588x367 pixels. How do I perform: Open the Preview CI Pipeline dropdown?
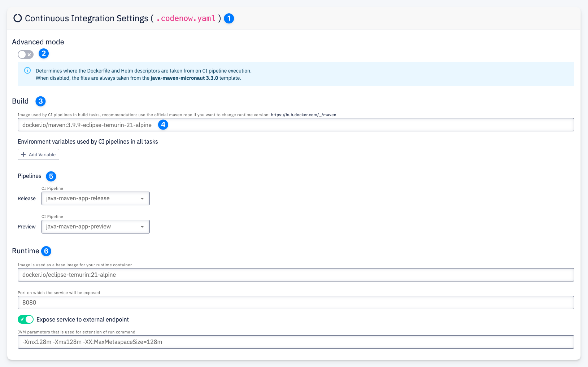point(96,227)
